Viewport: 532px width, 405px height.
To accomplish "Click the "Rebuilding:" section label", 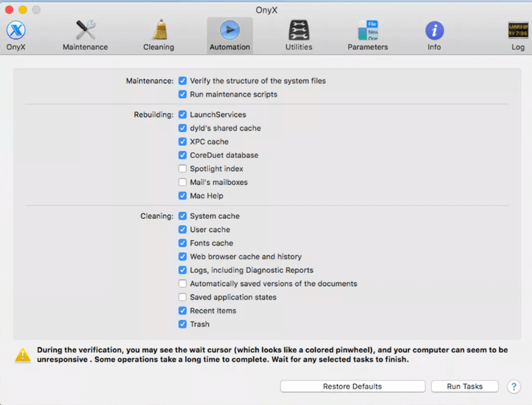I will click(154, 115).
